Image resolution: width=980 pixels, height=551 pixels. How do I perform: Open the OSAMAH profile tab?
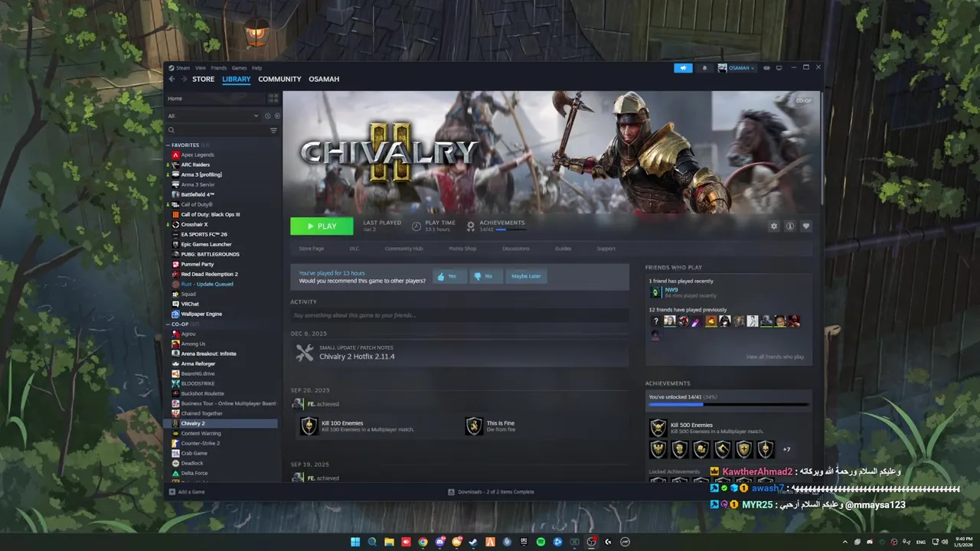click(x=324, y=79)
